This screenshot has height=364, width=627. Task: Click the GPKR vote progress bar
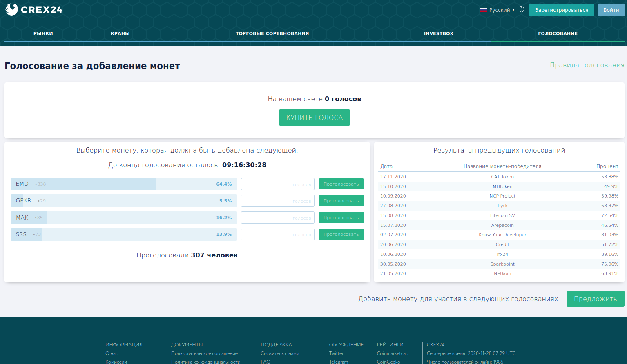pos(124,201)
